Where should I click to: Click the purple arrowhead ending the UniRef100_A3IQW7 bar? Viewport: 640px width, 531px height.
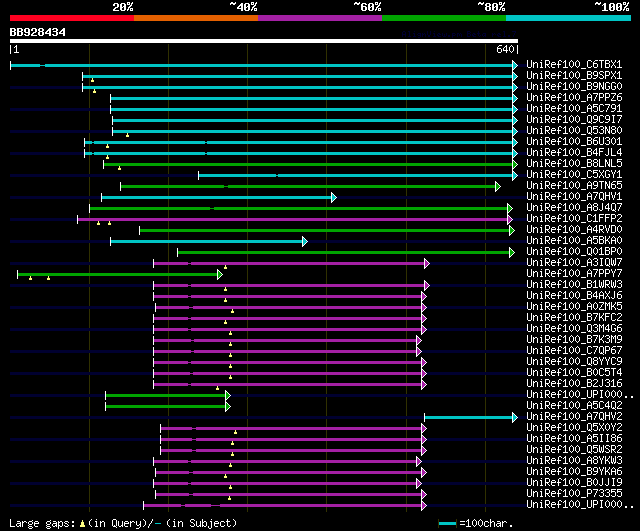[x=427, y=264]
